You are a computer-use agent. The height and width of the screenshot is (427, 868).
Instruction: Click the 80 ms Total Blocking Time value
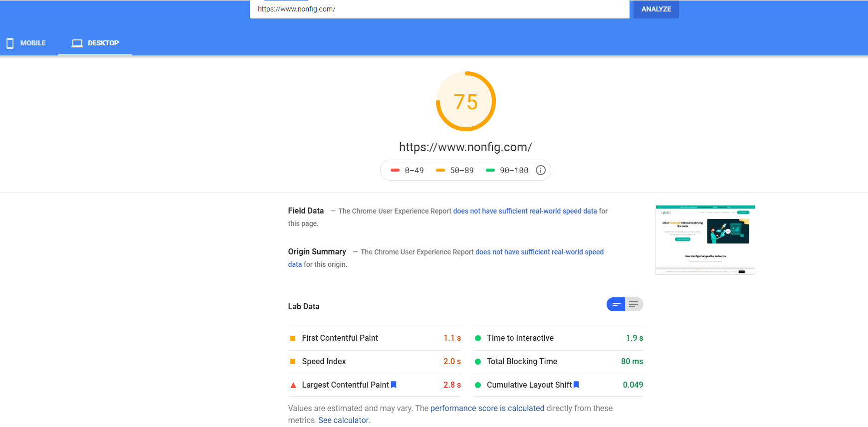(x=632, y=362)
